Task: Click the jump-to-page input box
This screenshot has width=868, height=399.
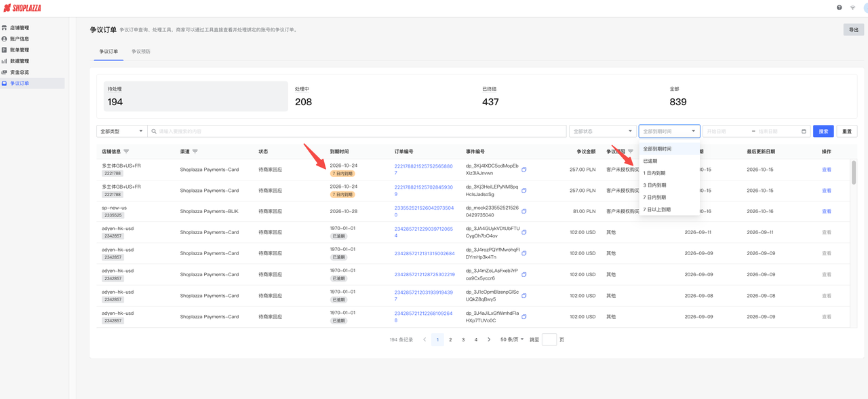Action: point(549,339)
